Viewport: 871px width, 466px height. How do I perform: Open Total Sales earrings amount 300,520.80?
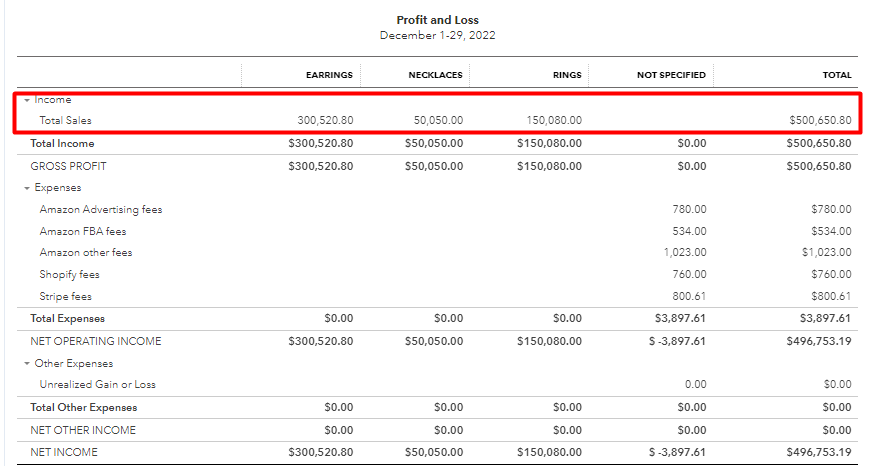coord(325,120)
